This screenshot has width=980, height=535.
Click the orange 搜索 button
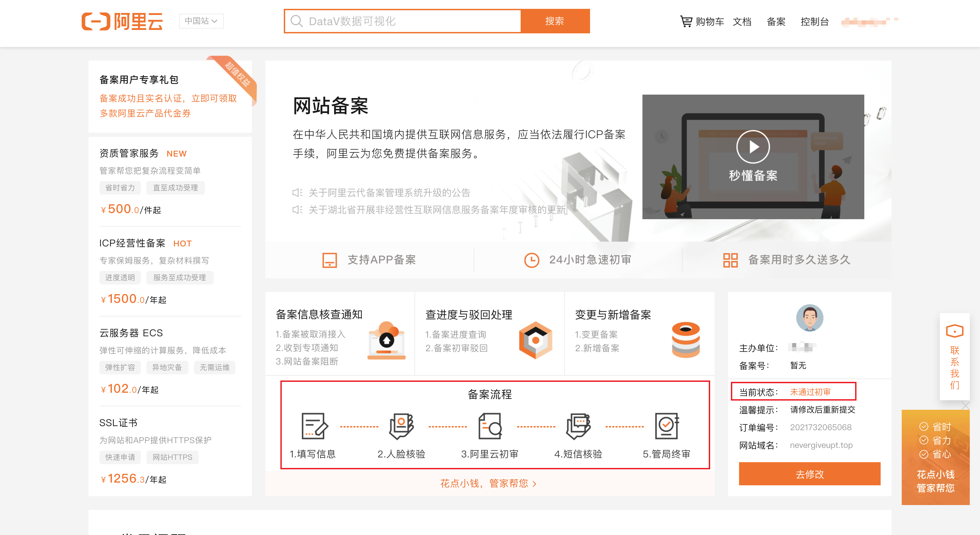click(x=555, y=21)
